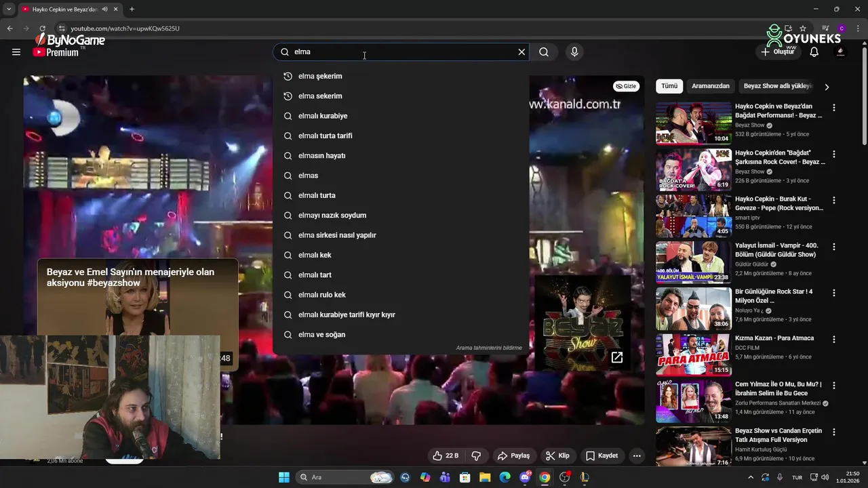Select the Aramanızdan filter chip
Viewport: 868px width, 488px height.
pos(711,86)
